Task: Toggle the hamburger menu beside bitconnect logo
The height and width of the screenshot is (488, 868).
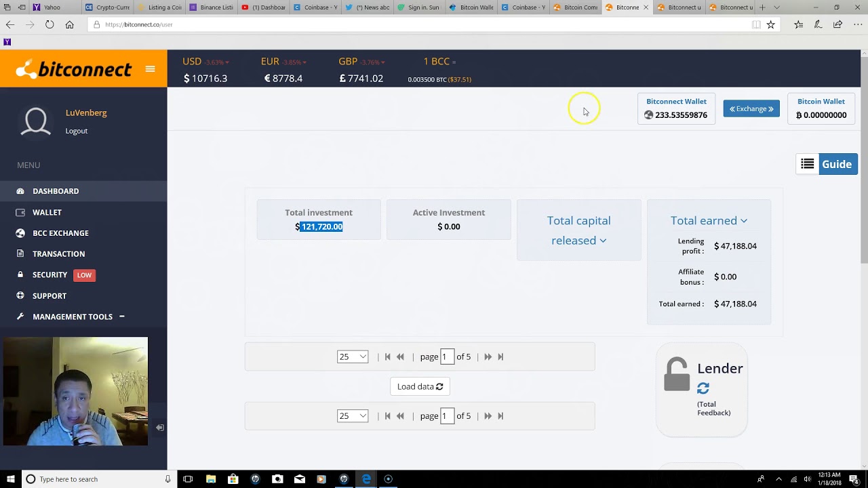Action: pyautogui.click(x=150, y=68)
